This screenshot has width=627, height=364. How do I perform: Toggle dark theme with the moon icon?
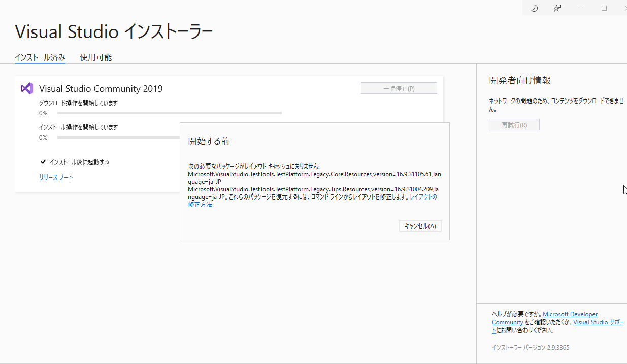pos(534,8)
